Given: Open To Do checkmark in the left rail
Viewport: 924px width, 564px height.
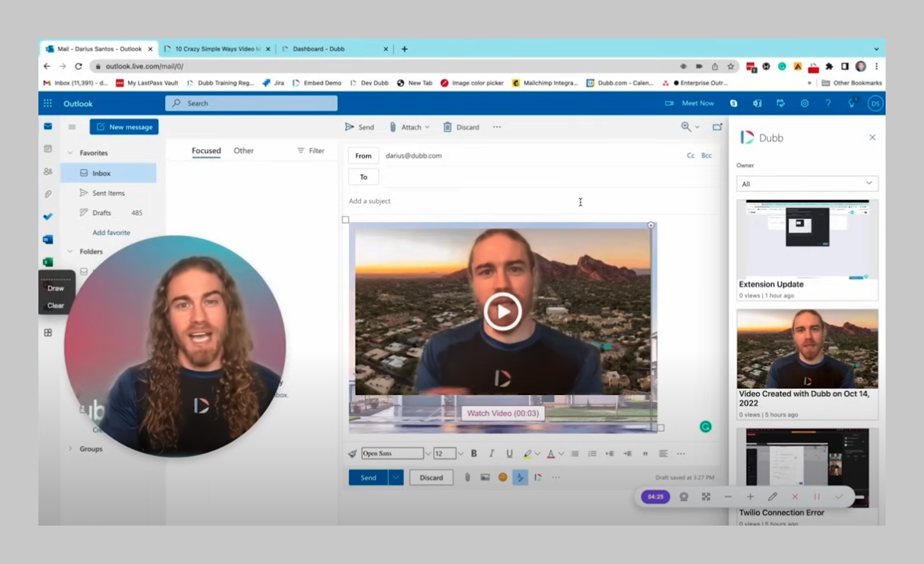Looking at the screenshot, I should 48,217.
